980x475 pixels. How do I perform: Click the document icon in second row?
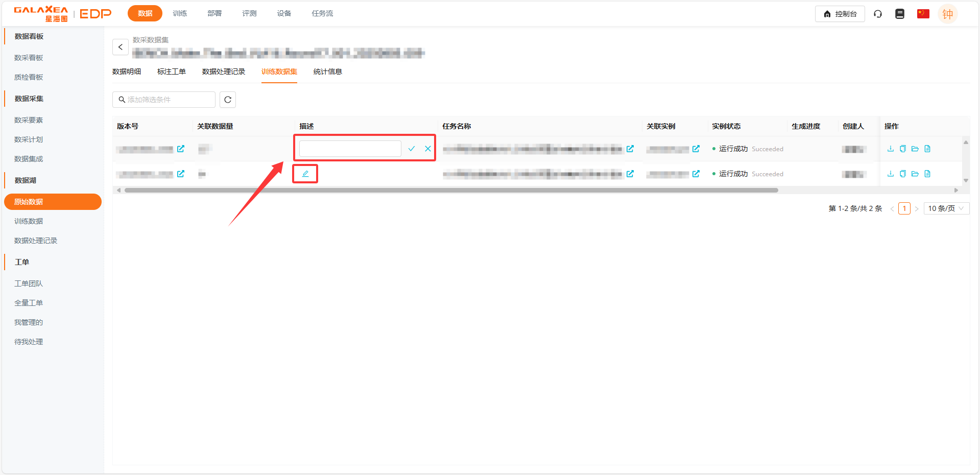coord(927,174)
